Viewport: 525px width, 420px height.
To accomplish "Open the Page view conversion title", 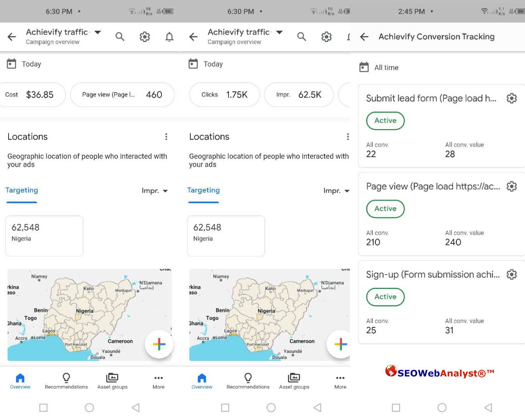I will [x=433, y=187].
